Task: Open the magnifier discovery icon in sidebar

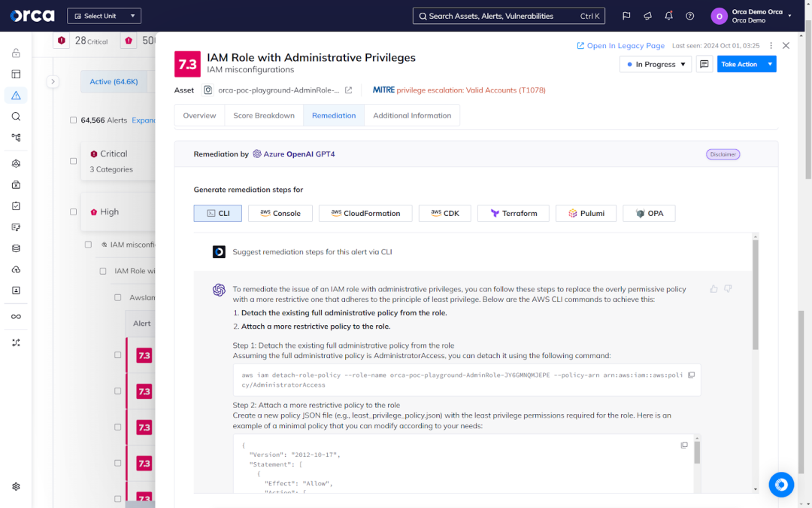Action: [16, 117]
